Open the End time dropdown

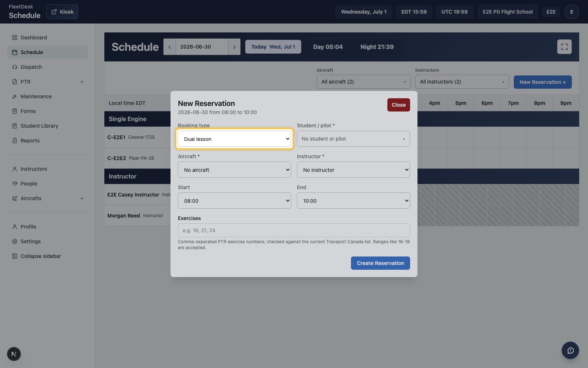click(x=354, y=201)
